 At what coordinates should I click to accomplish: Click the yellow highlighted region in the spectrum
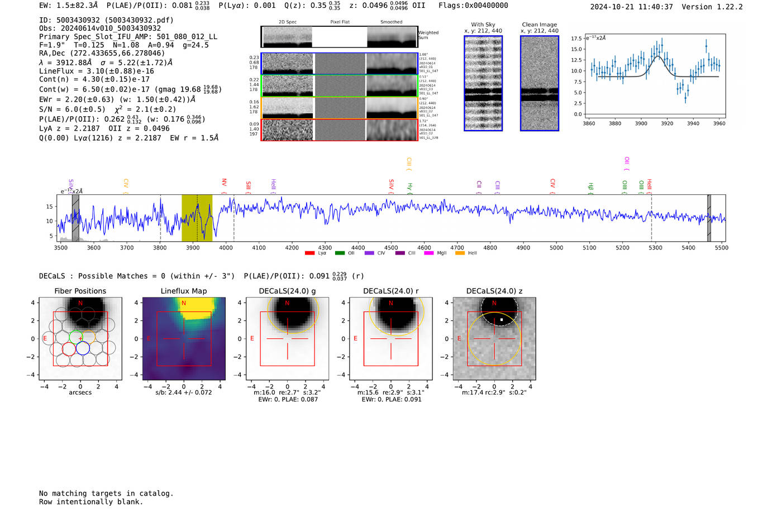coord(197,218)
